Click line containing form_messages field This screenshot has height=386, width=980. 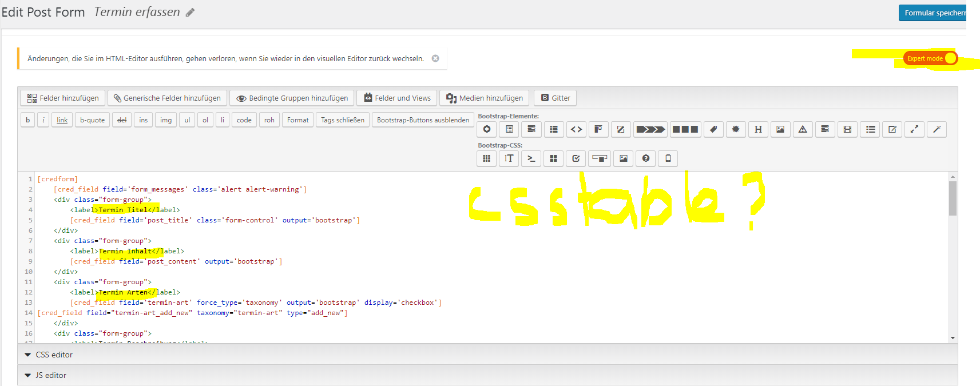[180, 189]
